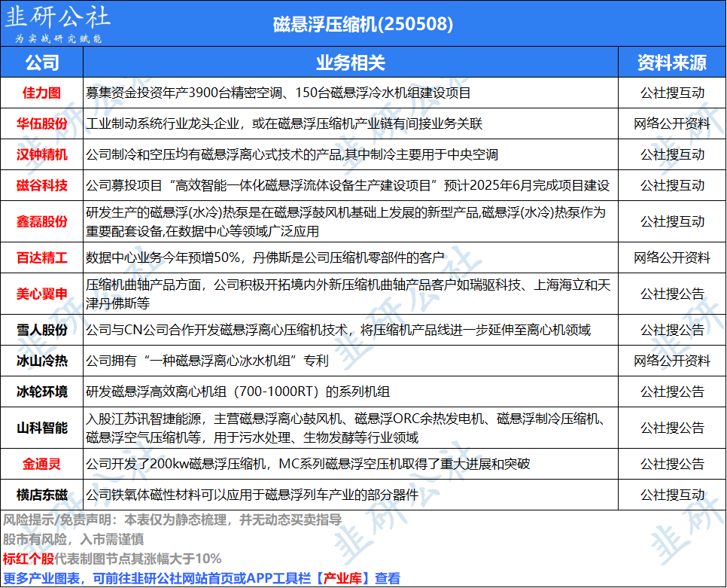Click the 【产业库】 link in footer
Viewport: 727px width, 588px height.
[x=343, y=578]
